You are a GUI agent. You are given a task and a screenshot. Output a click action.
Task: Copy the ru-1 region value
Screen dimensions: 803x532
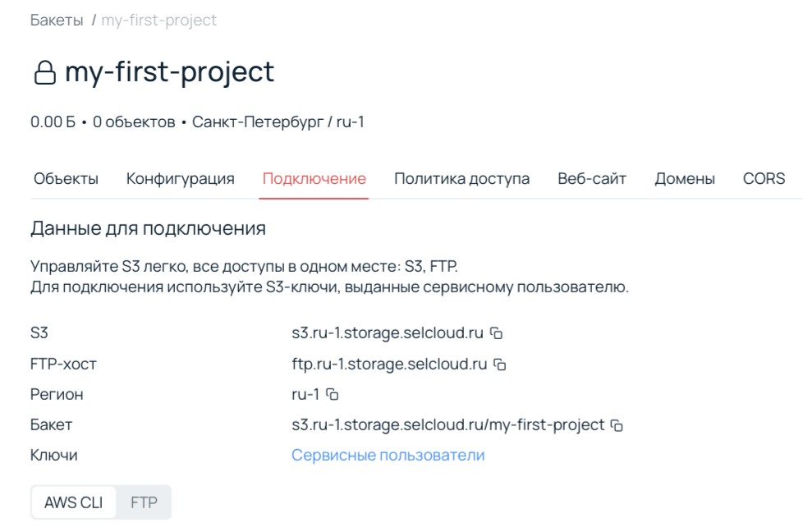click(332, 394)
